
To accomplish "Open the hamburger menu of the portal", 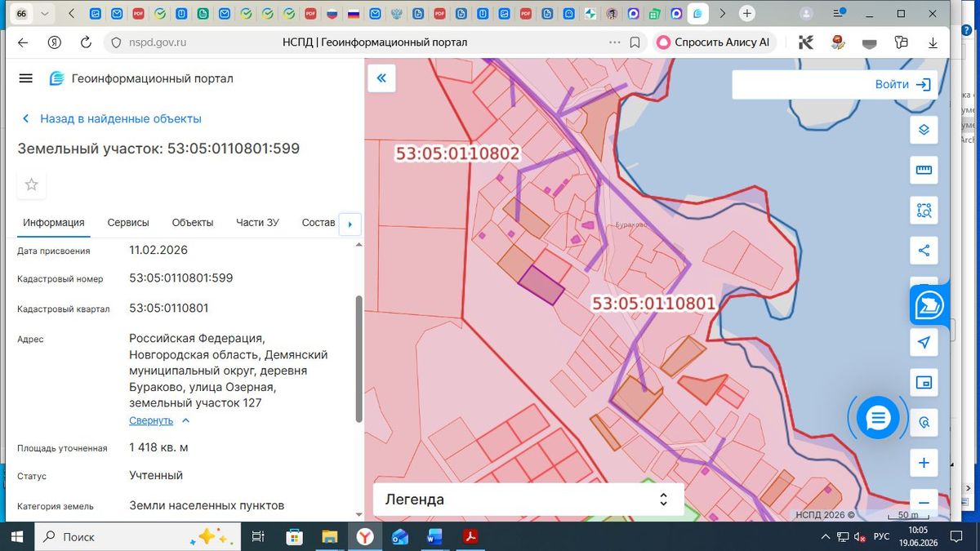I will 25,78.
